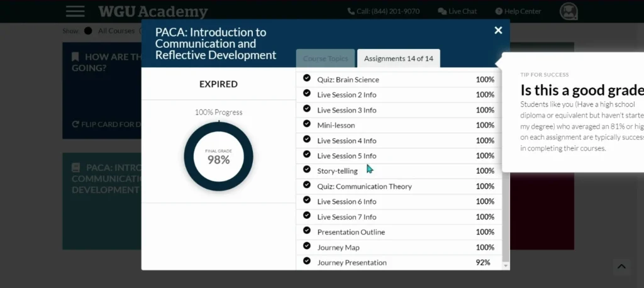Viewport: 644px width, 288px height.
Task: Click the phone call icon
Action: (351, 11)
